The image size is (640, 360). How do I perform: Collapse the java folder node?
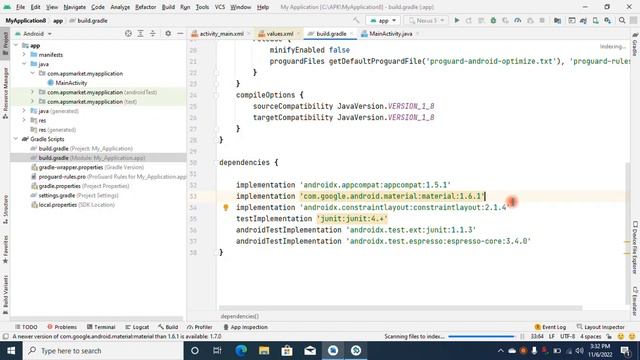(24, 64)
